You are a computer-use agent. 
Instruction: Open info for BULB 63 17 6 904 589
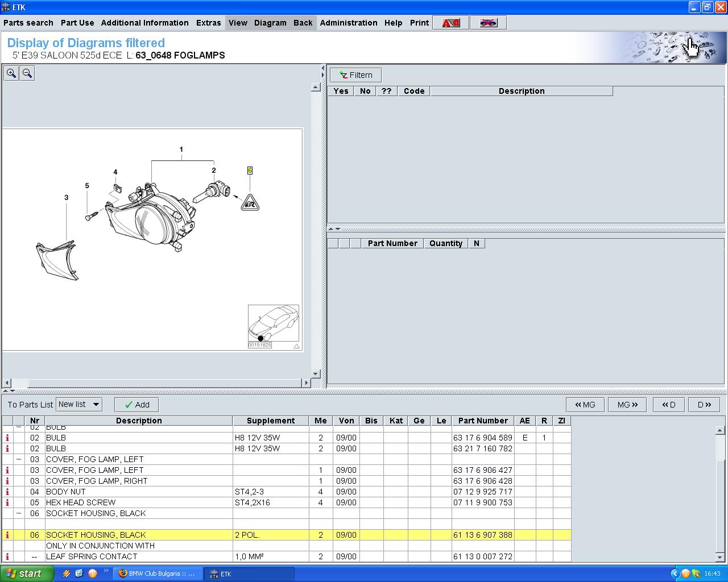click(7, 438)
